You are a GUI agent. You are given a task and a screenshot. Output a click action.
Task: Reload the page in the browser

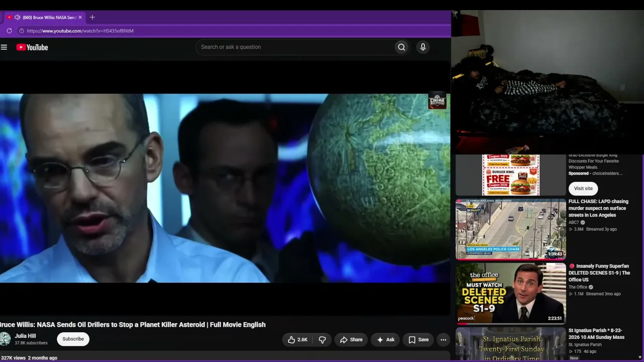pos(9,31)
